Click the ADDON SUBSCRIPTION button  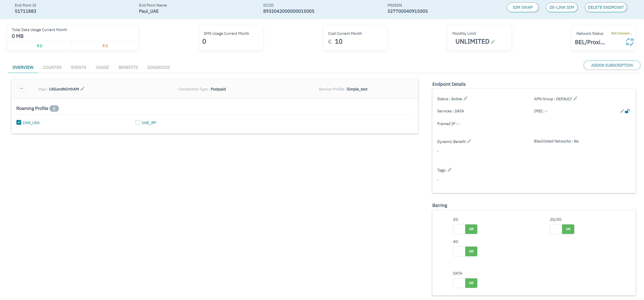click(611, 65)
